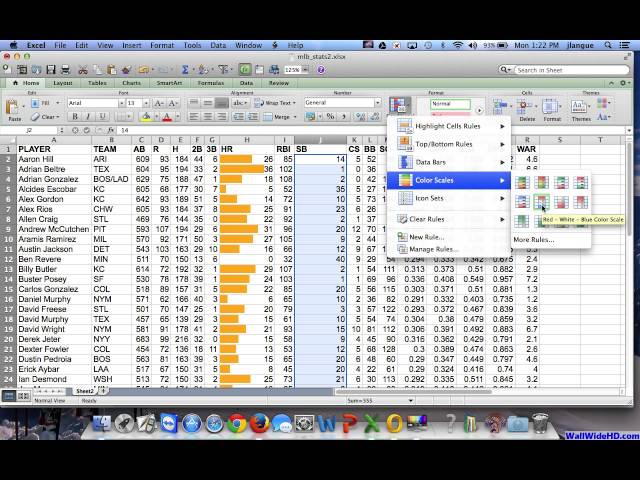Expand the cell styles gallery arrow
640x480 pixels.
click(479, 110)
